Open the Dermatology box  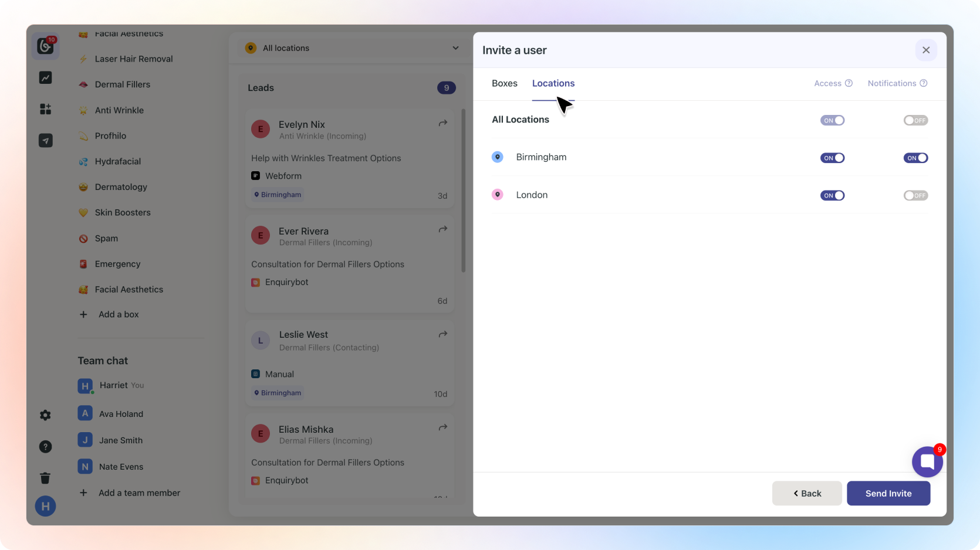(121, 187)
